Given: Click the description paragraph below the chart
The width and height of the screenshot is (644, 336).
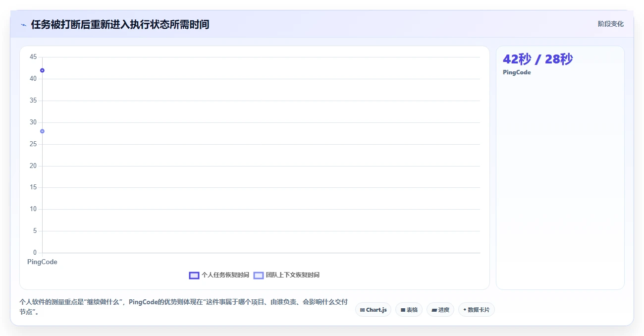Looking at the screenshot, I should click(183, 307).
